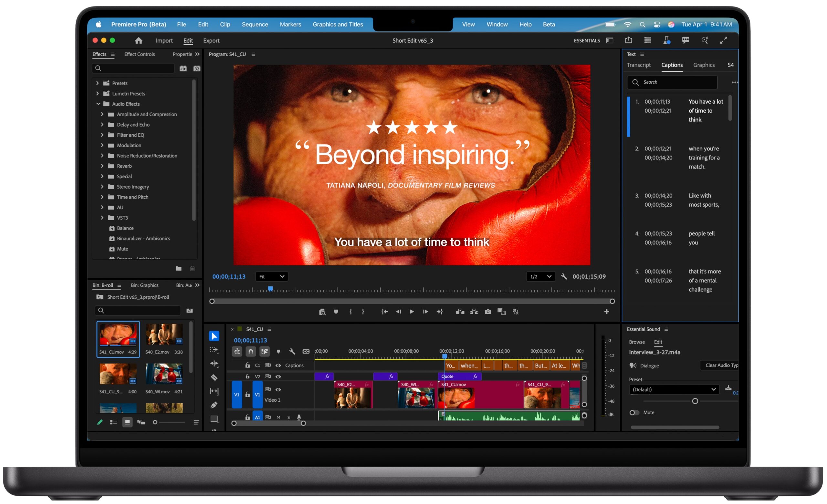
Task: Click the Export Frame camera icon
Action: click(x=488, y=311)
